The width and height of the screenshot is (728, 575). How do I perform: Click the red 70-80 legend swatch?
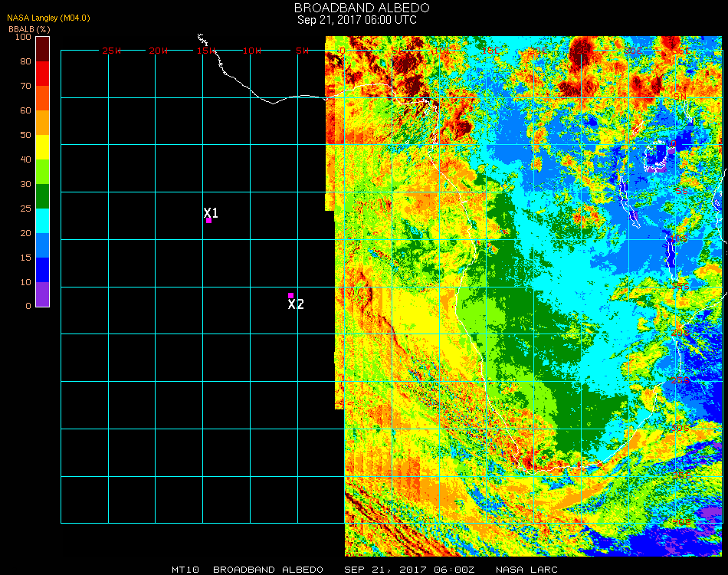click(x=43, y=74)
